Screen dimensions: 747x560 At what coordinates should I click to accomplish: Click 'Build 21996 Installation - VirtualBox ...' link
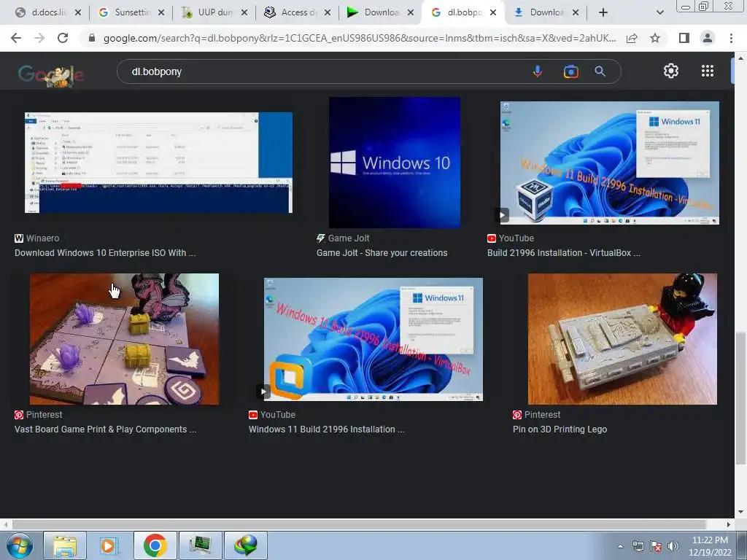point(564,253)
